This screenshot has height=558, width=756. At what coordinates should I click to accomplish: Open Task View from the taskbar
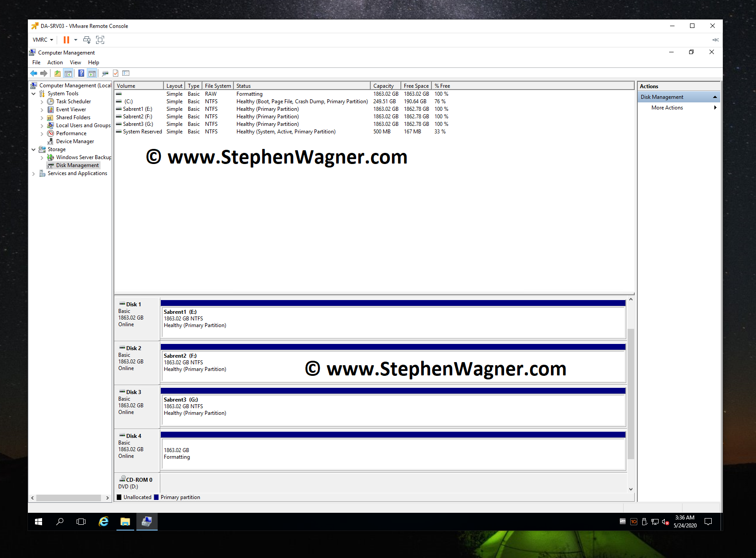[x=81, y=522]
